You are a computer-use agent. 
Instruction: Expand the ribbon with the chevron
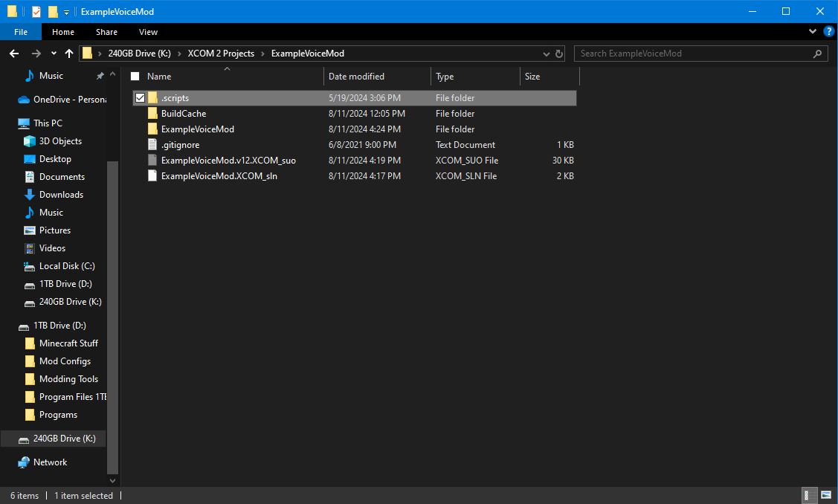pyautogui.click(x=812, y=31)
